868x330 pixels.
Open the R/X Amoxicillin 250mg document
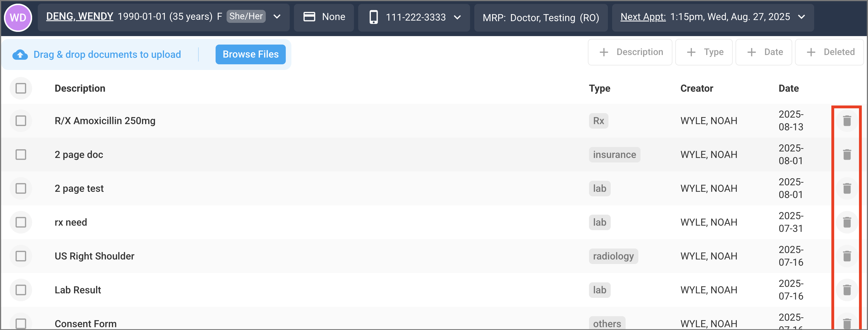[x=105, y=121]
